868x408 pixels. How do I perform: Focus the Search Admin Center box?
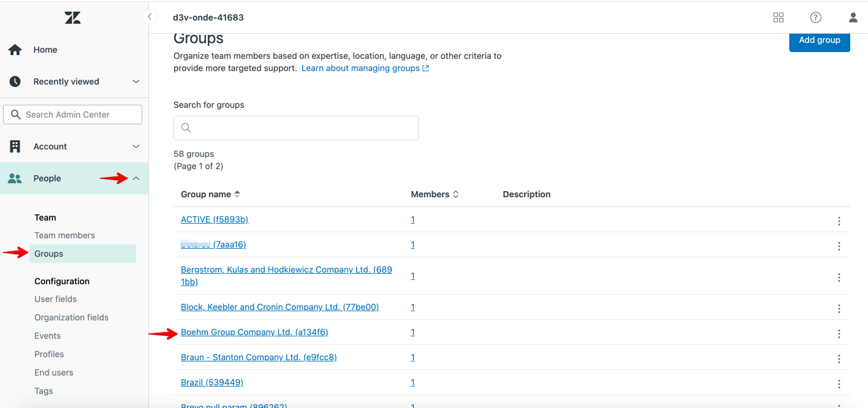(73, 115)
